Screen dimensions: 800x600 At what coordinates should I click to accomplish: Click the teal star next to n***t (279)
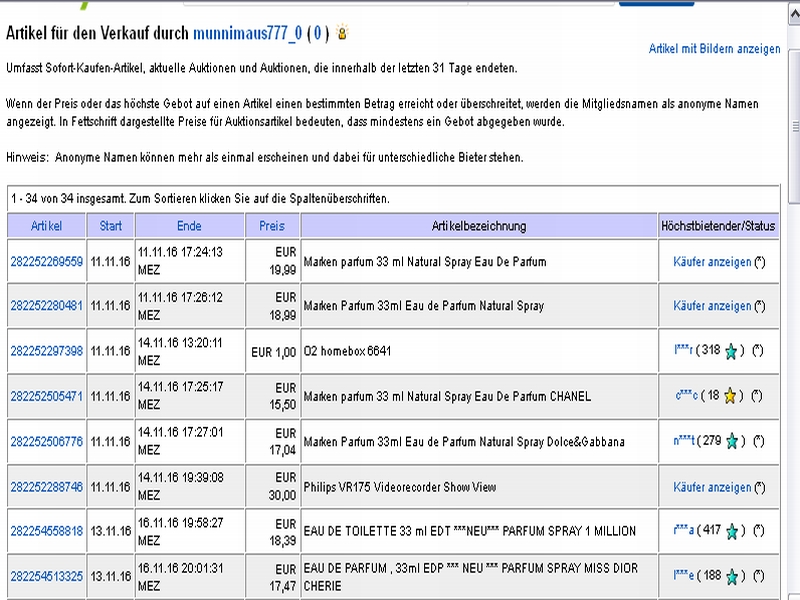point(732,441)
